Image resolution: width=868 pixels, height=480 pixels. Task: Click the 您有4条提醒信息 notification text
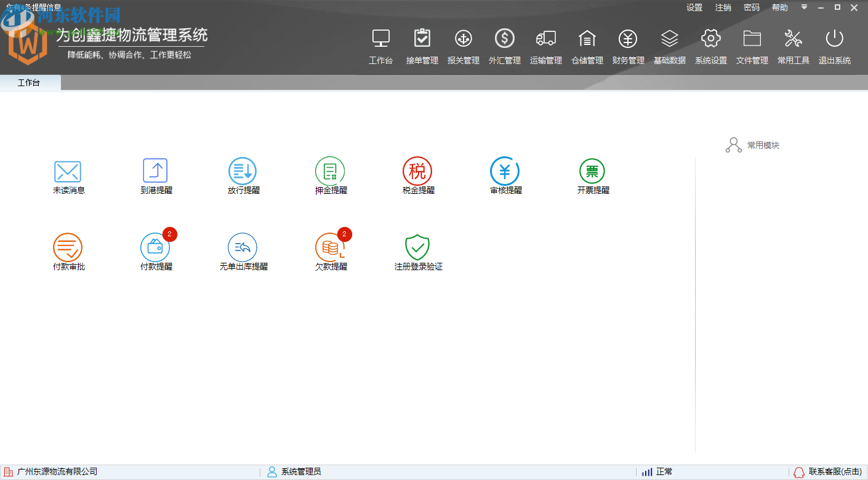[x=33, y=7]
